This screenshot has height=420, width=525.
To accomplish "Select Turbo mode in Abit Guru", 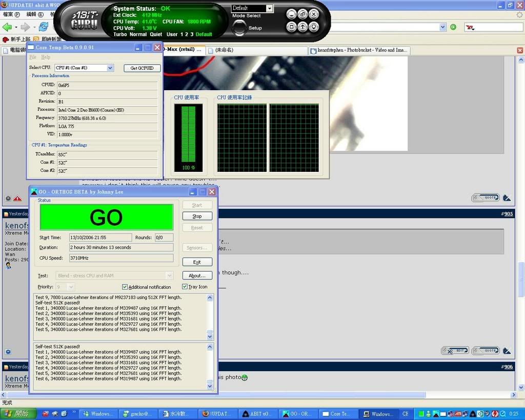I will coord(120,34).
